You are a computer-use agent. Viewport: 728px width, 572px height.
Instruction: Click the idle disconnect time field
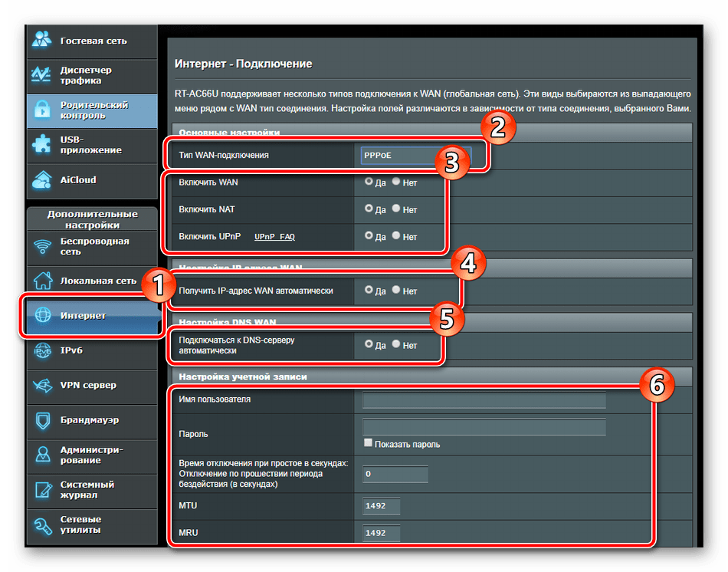click(395, 474)
